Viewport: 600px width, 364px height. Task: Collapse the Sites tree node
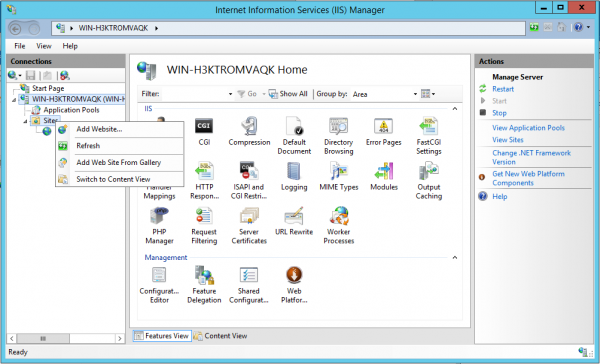click(25, 121)
